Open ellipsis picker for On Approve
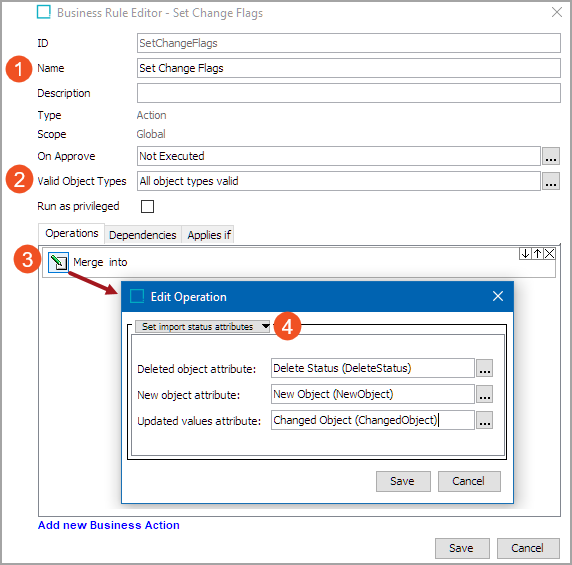572x565 pixels. (550, 156)
